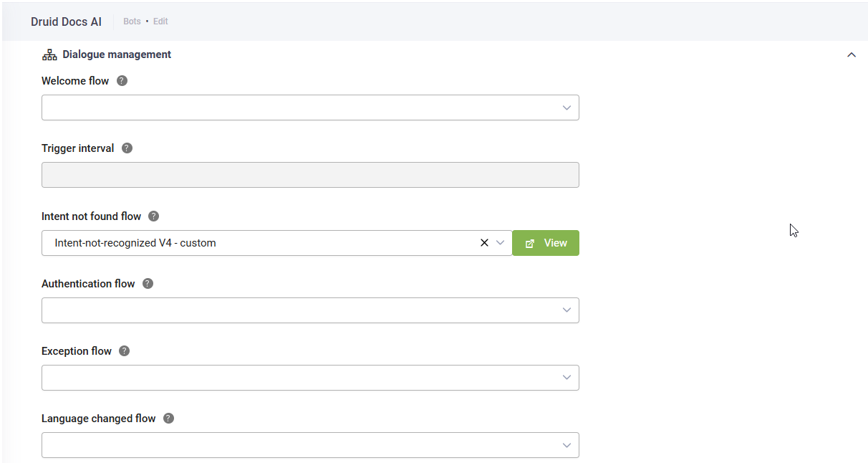
Task: Open the Welcome flow dropdown
Action: [x=566, y=108]
